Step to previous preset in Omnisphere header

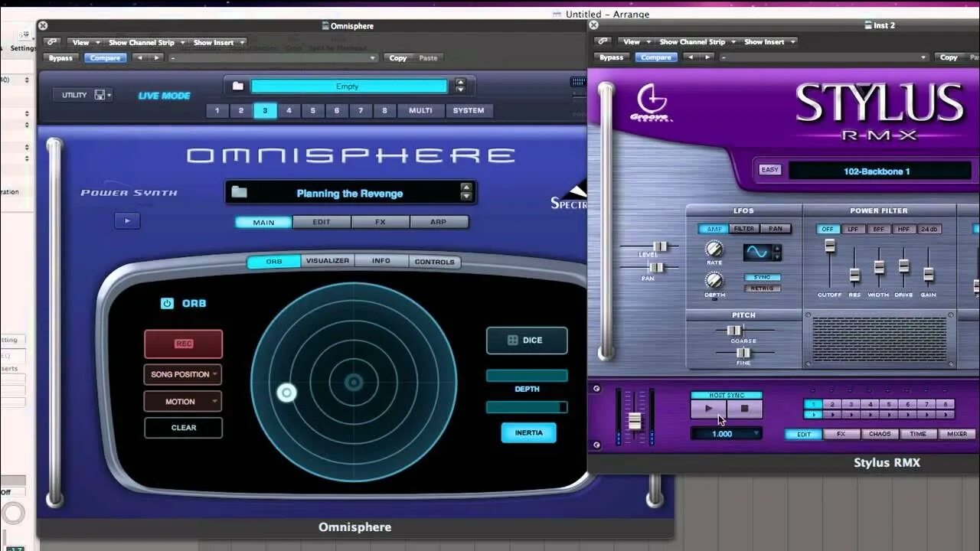point(139,57)
